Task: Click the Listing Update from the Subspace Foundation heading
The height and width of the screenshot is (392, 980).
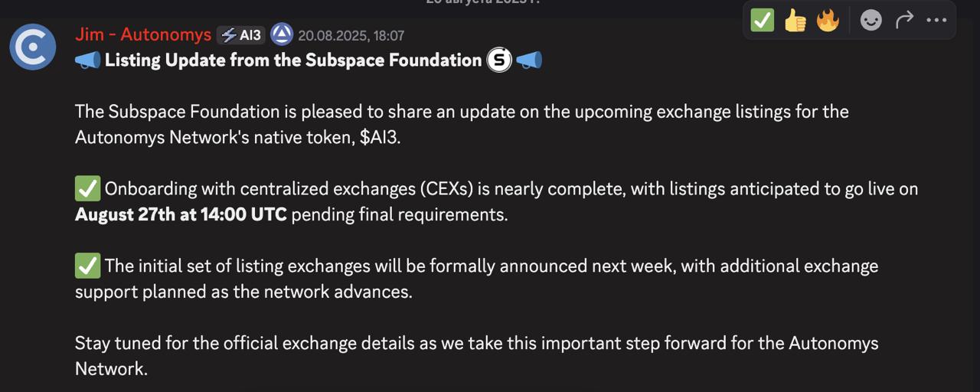Action: click(x=293, y=60)
